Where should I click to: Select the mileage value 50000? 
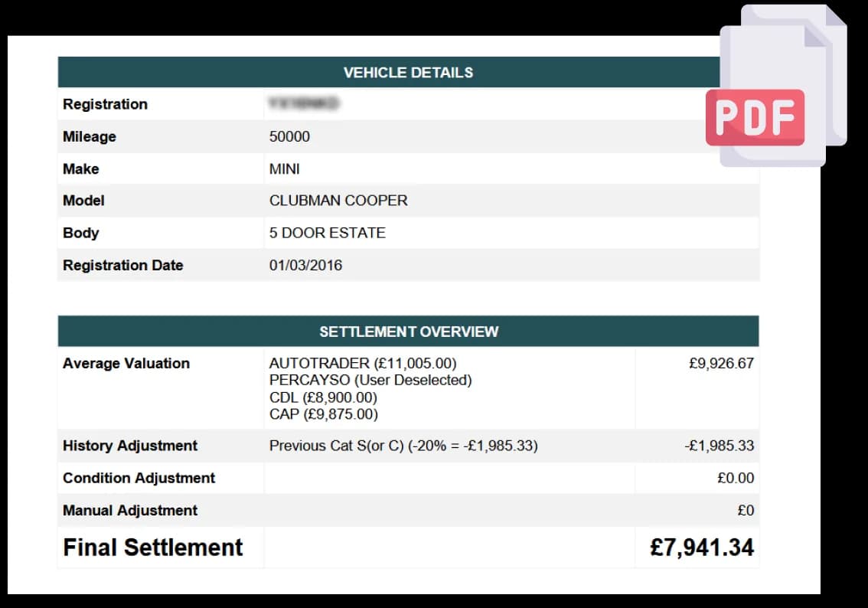tap(289, 137)
